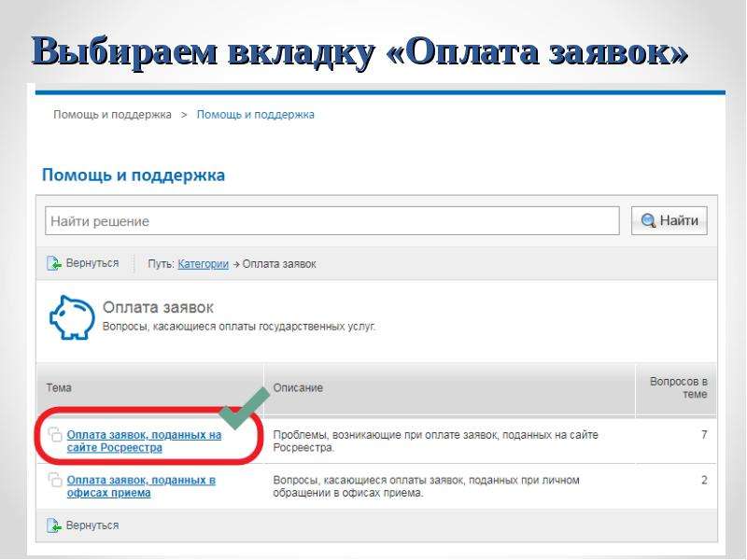Open the 'Категории' path link
The height and width of the screenshot is (560, 747).
point(203,264)
